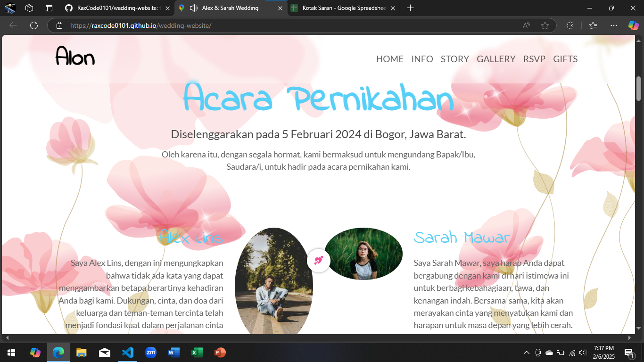This screenshot has width=644, height=362.
Task: Open Excel from the taskbar
Action: (197, 352)
